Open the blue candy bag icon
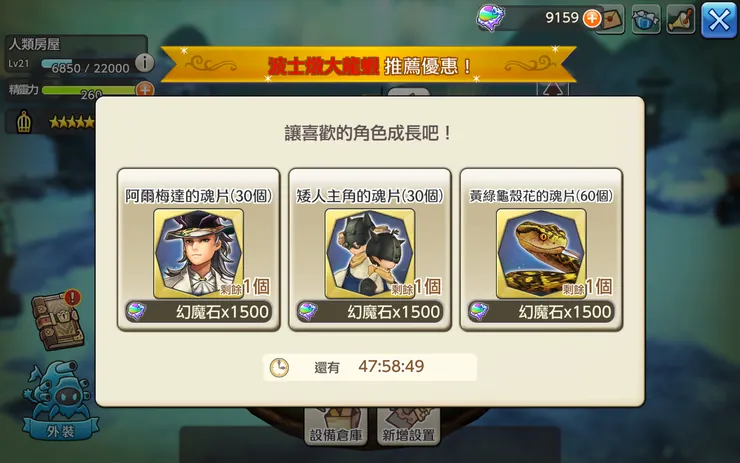 tap(646, 19)
